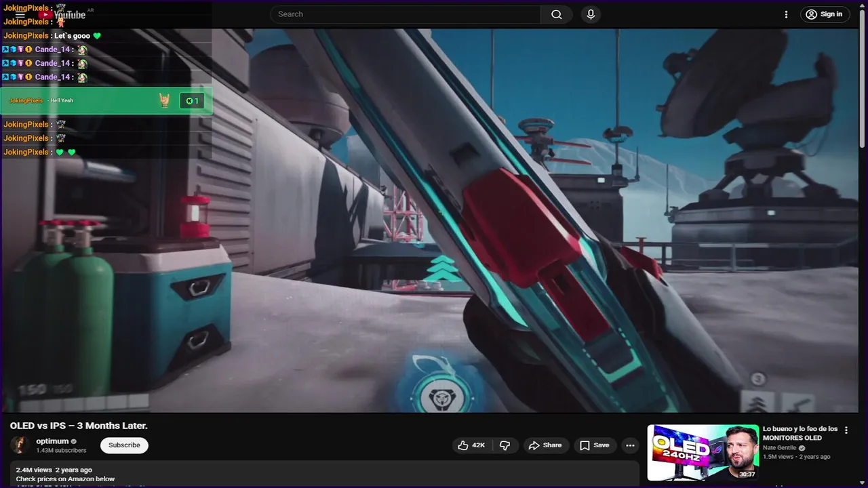The height and width of the screenshot is (488, 868).
Task: Click the search magnifier button
Action: pos(557,14)
